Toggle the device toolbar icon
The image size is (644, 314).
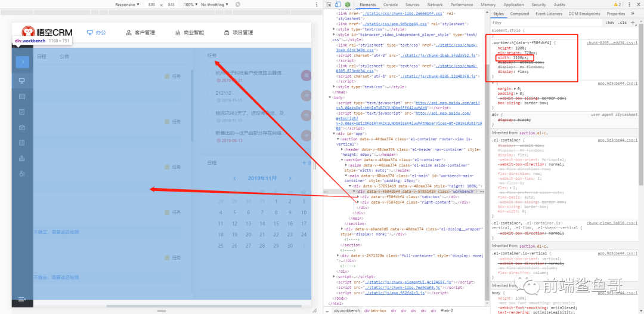point(339,5)
